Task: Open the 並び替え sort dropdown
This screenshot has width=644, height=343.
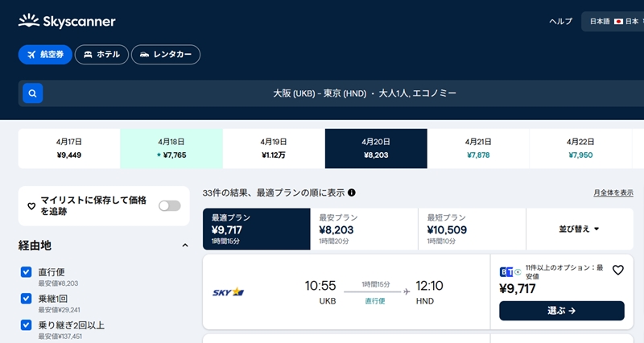Action: point(580,229)
